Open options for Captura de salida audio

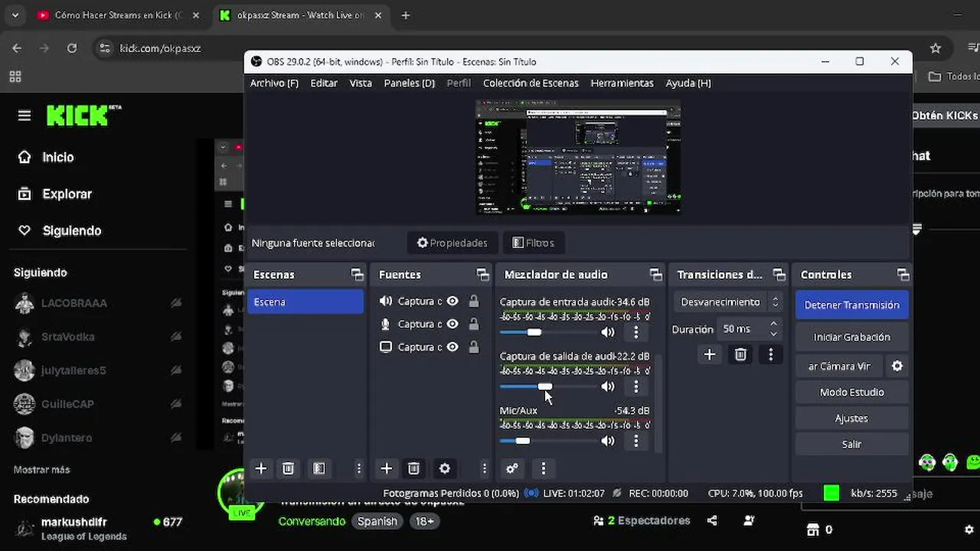pyautogui.click(x=635, y=386)
